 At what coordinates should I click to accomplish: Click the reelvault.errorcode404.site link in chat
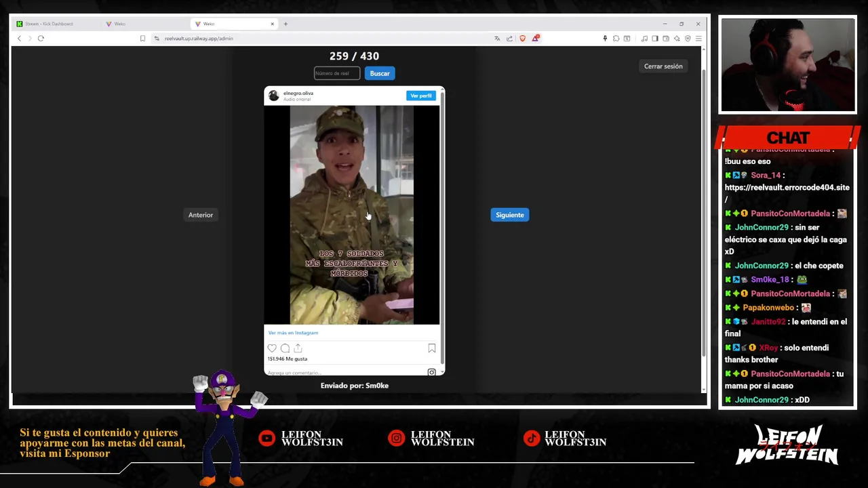(787, 193)
